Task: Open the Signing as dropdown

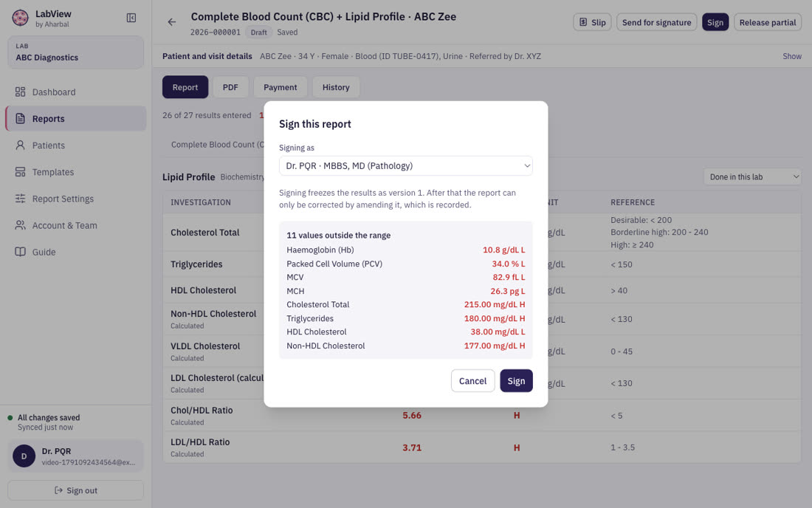Action: [405, 165]
